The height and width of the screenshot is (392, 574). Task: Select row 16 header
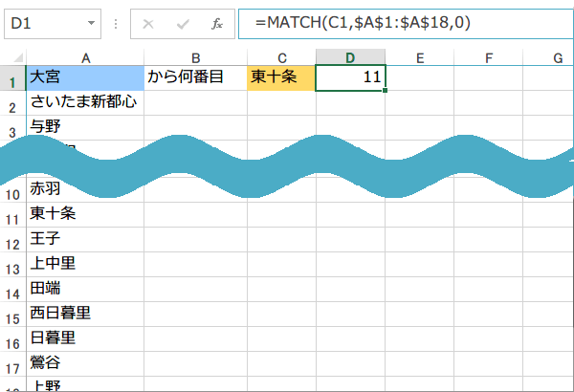coord(12,339)
